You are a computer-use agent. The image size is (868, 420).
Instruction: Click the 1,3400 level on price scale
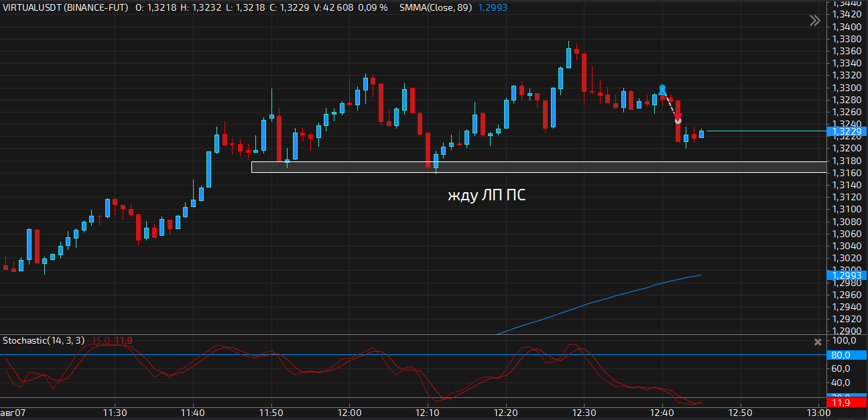[846, 27]
